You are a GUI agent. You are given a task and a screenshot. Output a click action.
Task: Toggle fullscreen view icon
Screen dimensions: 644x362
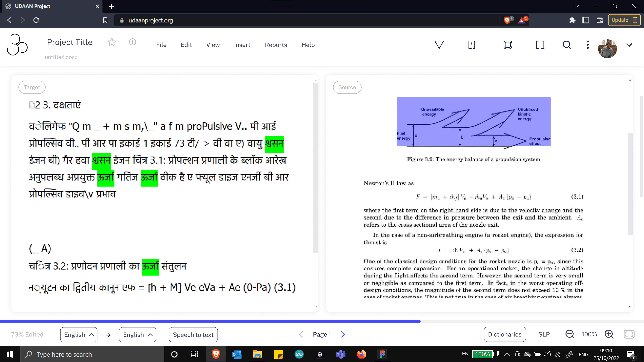pos(629,334)
